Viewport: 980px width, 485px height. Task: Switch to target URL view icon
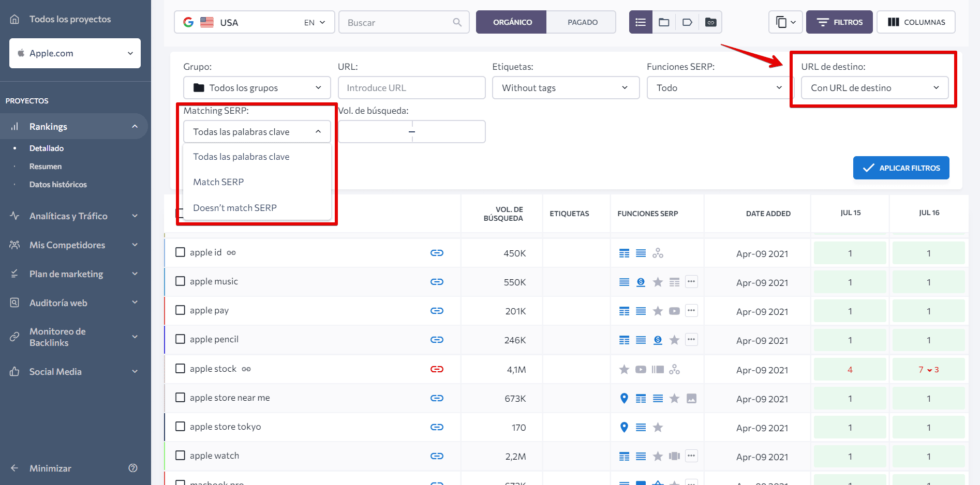tap(710, 22)
